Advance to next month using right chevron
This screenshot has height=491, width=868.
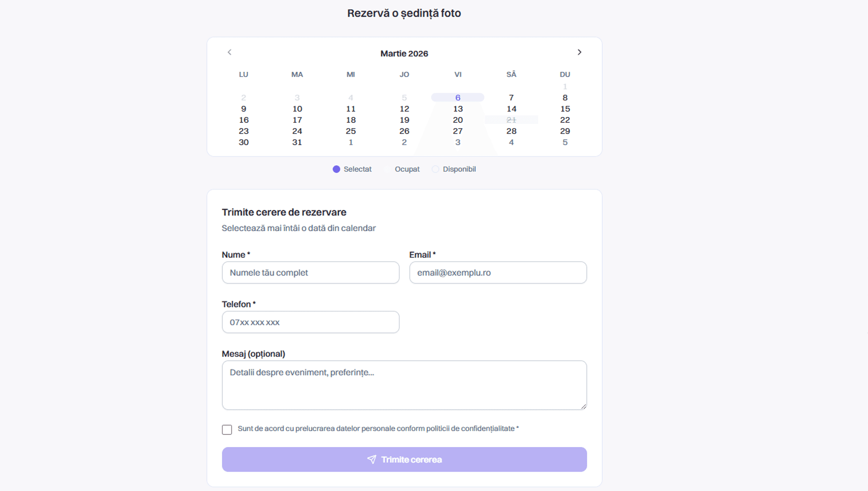coord(580,52)
